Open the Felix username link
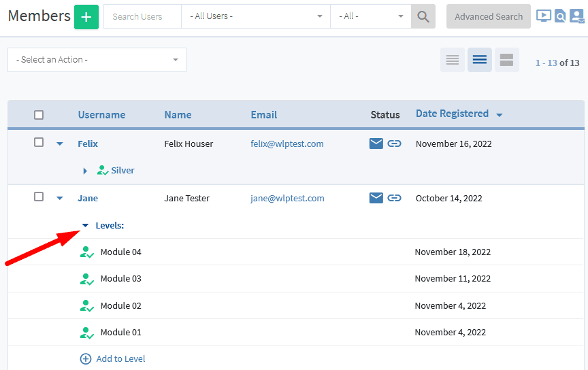The width and height of the screenshot is (588, 370). click(88, 144)
